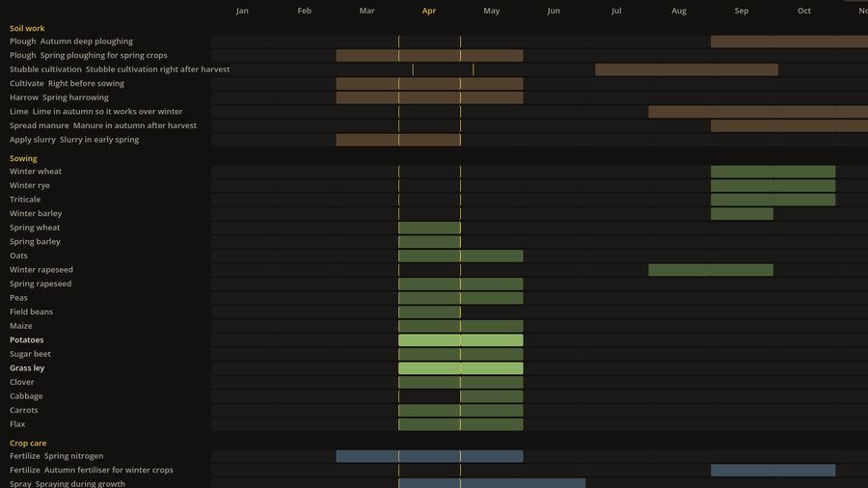
Task: Select the Flax row label
Action: click(17, 423)
